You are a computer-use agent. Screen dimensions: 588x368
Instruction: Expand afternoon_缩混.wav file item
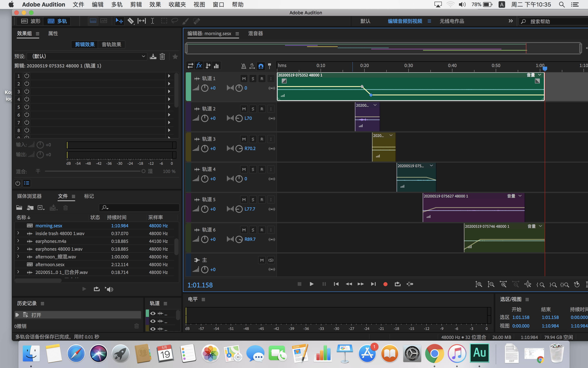[18, 257]
